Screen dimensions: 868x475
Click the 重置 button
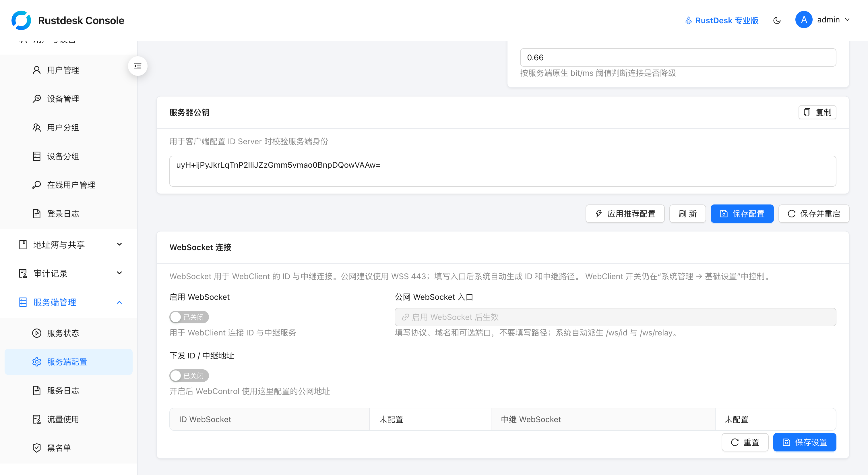point(745,442)
